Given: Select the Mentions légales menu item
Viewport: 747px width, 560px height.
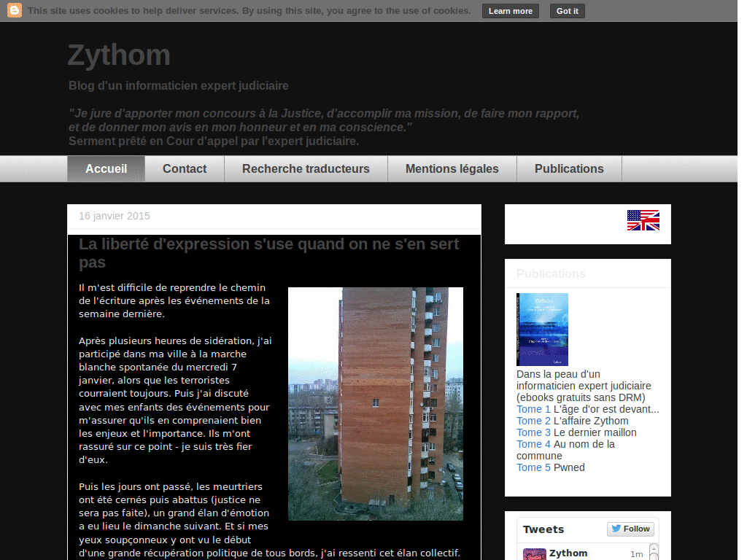Looking at the screenshot, I should (452, 168).
